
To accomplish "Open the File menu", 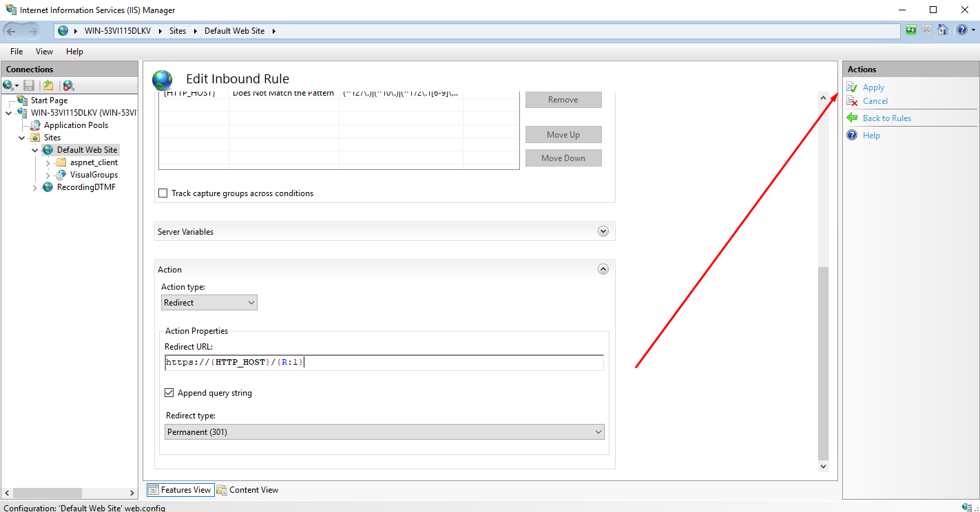I will click(17, 52).
